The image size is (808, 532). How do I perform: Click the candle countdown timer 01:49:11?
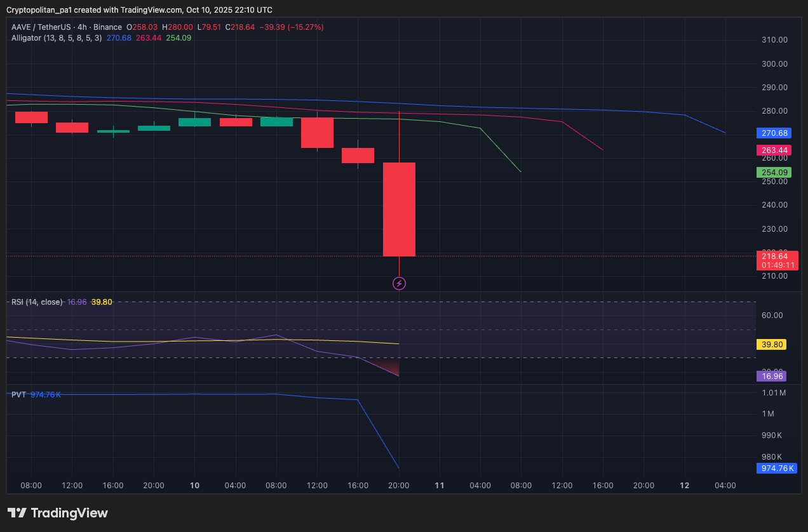pos(778,265)
